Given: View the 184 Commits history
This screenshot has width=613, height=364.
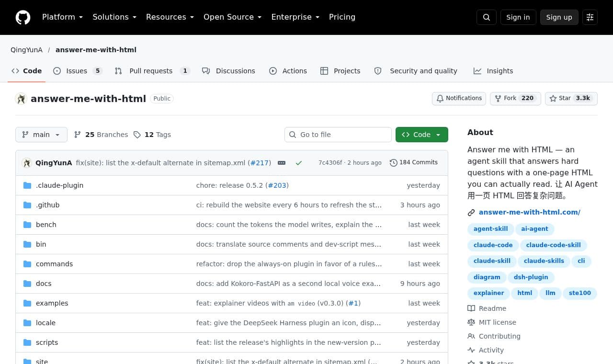Looking at the screenshot, I should (x=414, y=163).
